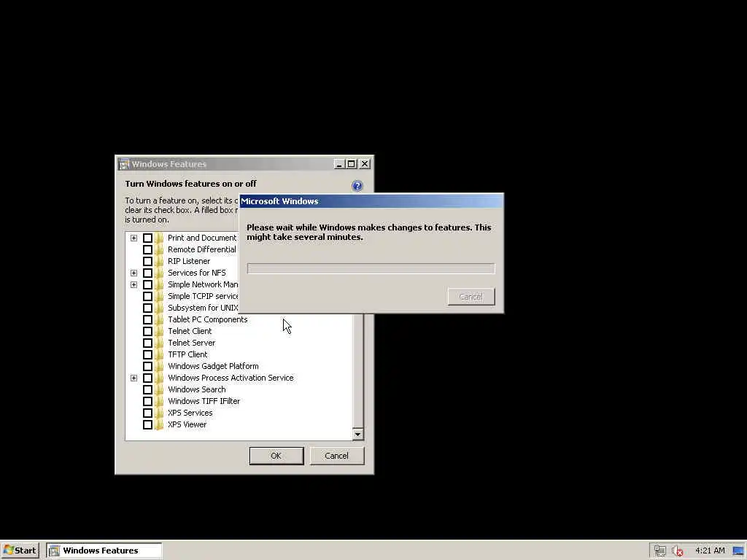Select the RIP Listener label
This screenshot has width=747, height=560.
tap(189, 262)
